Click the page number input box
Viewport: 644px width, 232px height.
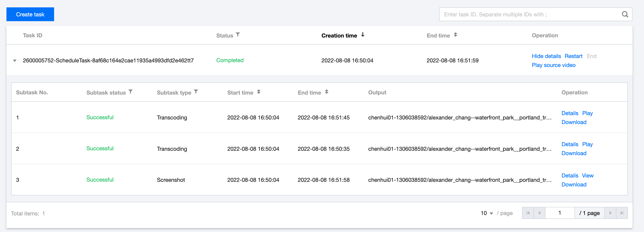click(x=560, y=213)
